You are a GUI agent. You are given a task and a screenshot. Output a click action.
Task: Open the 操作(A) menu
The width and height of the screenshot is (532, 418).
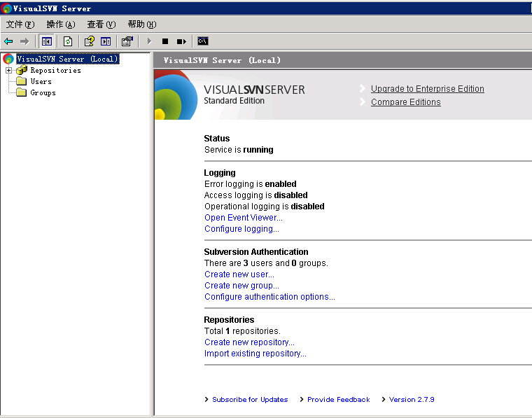click(61, 25)
